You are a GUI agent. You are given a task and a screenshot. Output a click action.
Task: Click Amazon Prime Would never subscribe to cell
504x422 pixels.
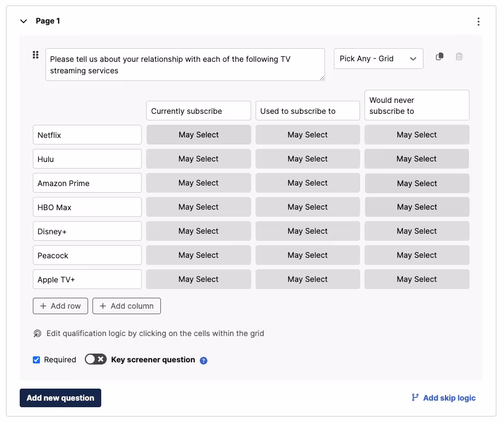[416, 183]
